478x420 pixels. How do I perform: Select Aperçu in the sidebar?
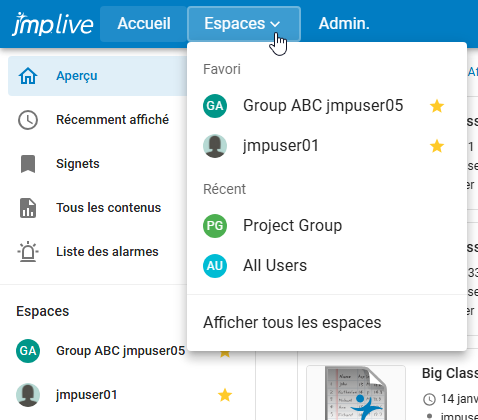[97, 76]
